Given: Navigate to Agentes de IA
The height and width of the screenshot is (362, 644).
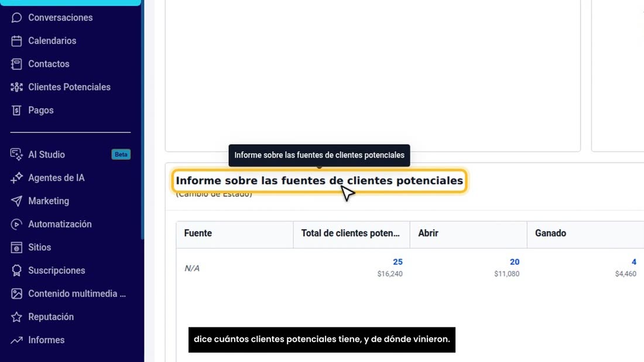Looking at the screenshot, I should pyautogui.click(x=56, y=178).
